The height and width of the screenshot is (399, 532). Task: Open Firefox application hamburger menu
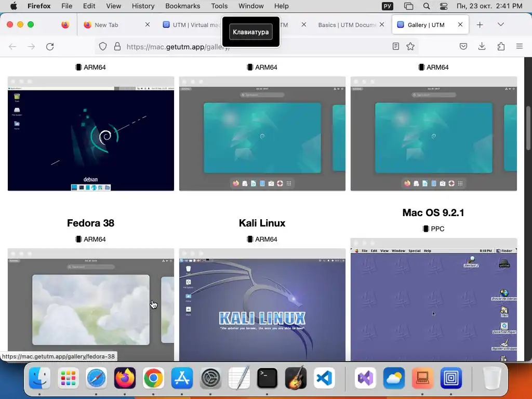pos(520,46)
